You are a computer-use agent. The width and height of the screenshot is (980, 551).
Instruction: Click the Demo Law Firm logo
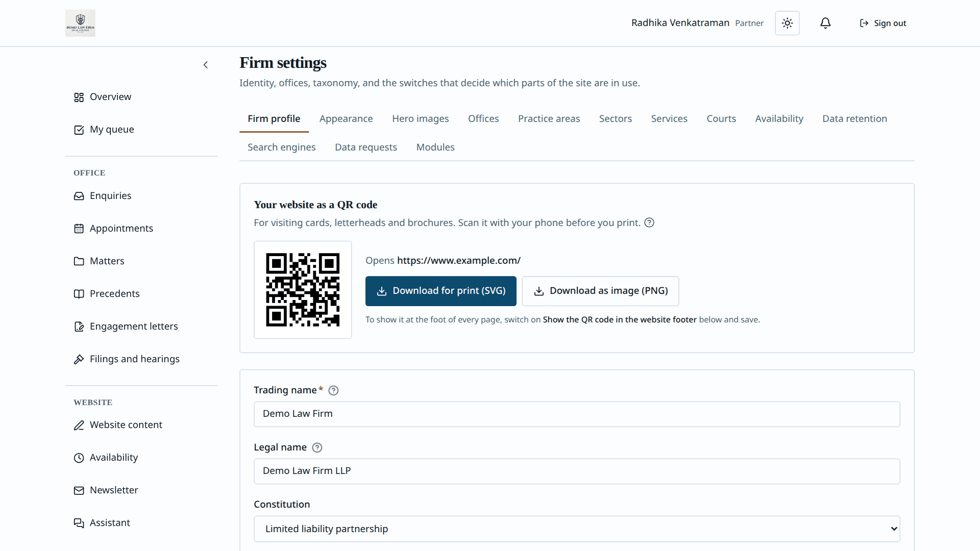point(80,23)
